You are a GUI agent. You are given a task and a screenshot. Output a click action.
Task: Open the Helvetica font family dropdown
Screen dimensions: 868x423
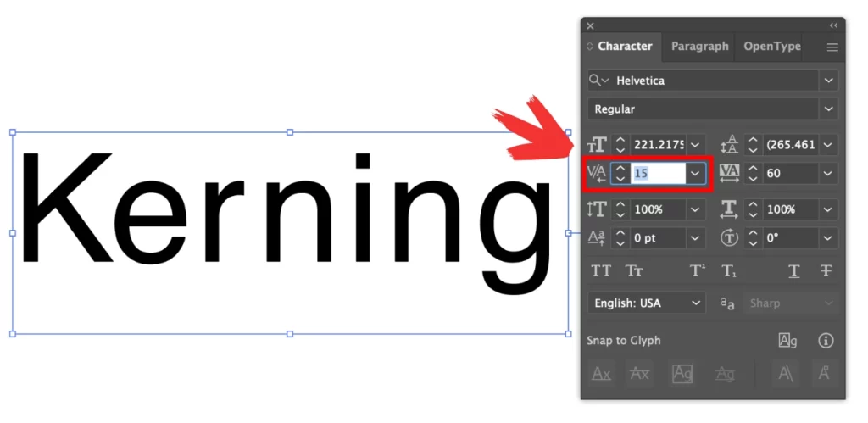828,81
